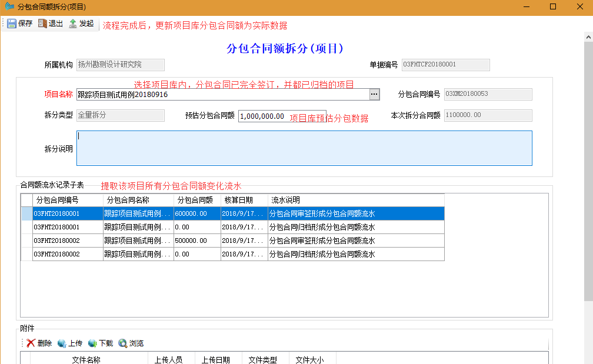
Task: Sort by 分包合同编号 column header
Action: coord(68,200)
